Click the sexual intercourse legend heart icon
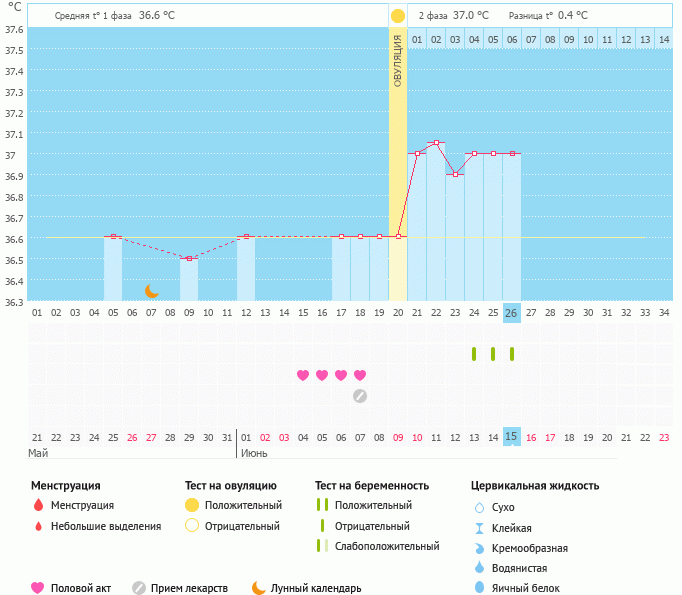The width and height of the screenshot is (682, 595). point(38,588)
